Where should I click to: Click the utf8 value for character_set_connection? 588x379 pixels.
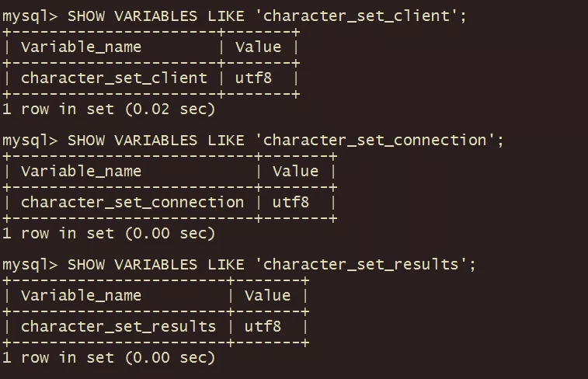pyautogui.click(x=291, y=202)
